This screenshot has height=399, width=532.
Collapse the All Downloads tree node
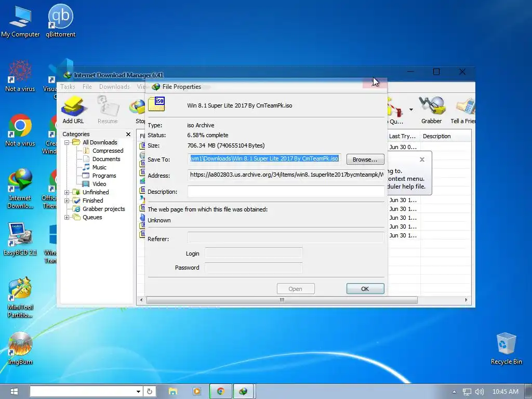(x=67, y=142)
